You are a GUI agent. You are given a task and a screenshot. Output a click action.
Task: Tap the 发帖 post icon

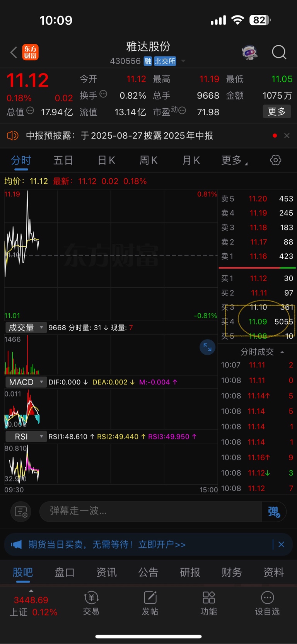[150, 603]
